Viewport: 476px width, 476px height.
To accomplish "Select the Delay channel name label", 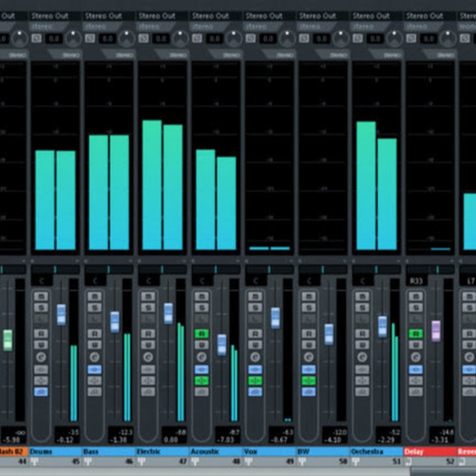I will (429, 452).
